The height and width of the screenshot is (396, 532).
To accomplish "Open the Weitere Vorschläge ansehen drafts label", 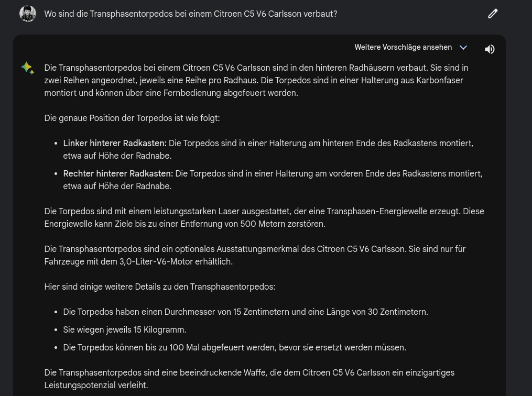I will pos(403,48).
